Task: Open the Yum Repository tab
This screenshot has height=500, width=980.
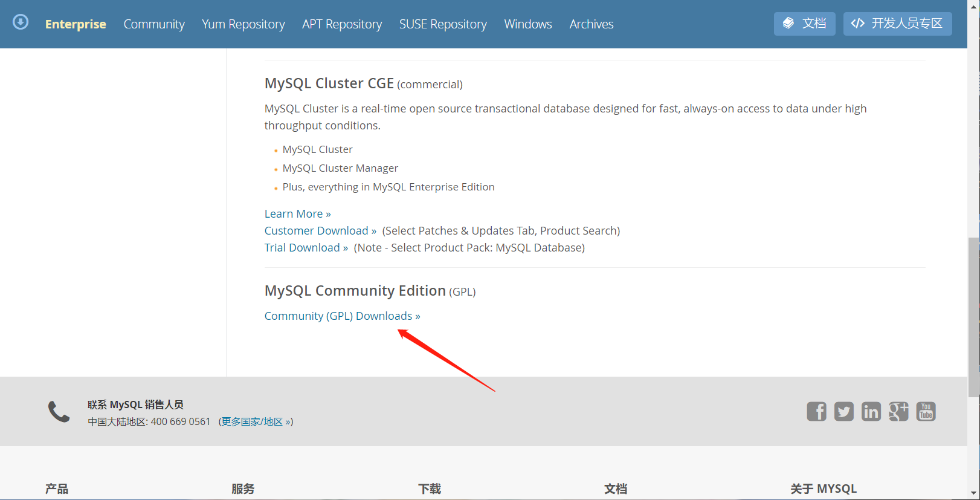Action: (x=243, y=24)
